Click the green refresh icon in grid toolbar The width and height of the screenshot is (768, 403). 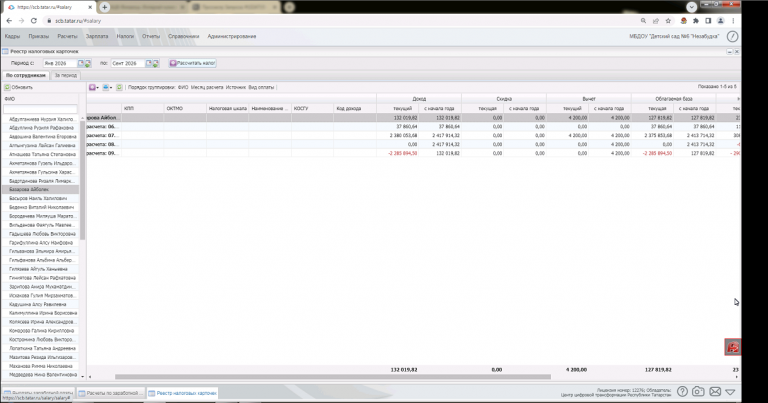(x=119, y=87)
